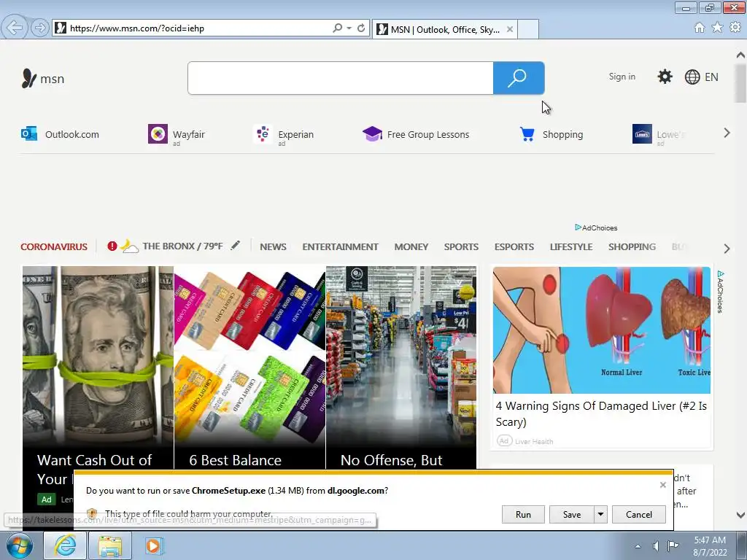Screen dimensions: 747x560
Task: Open the SPORTS category
Action: coord(461,246)
